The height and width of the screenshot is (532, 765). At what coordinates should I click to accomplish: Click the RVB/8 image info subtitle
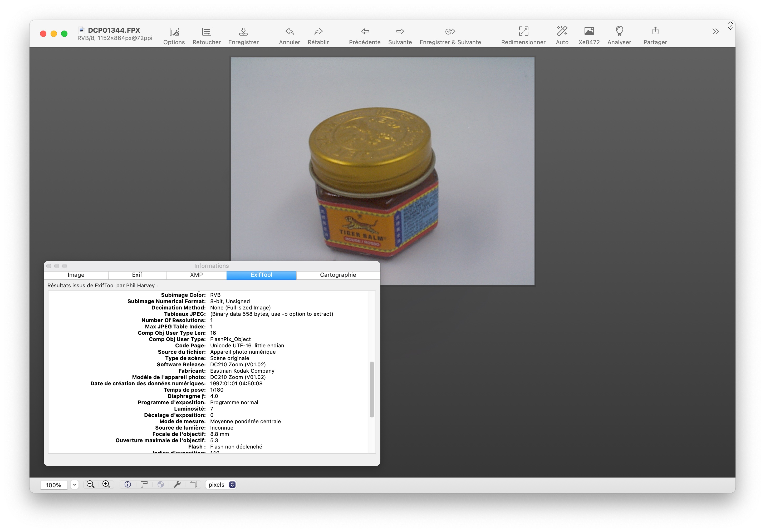(x=115, y=38)
